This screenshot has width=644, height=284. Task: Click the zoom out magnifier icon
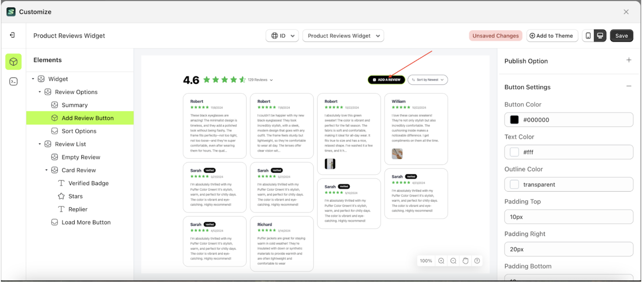453,261
